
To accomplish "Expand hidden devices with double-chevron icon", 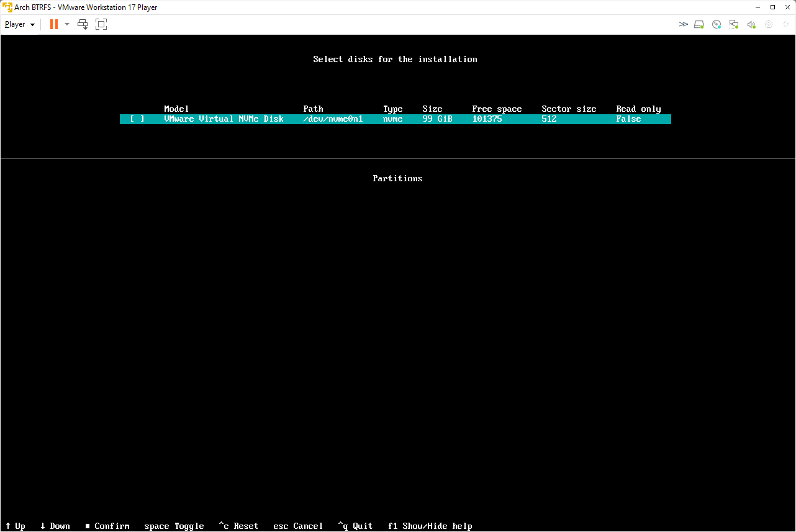I will (x=683, y=24).
